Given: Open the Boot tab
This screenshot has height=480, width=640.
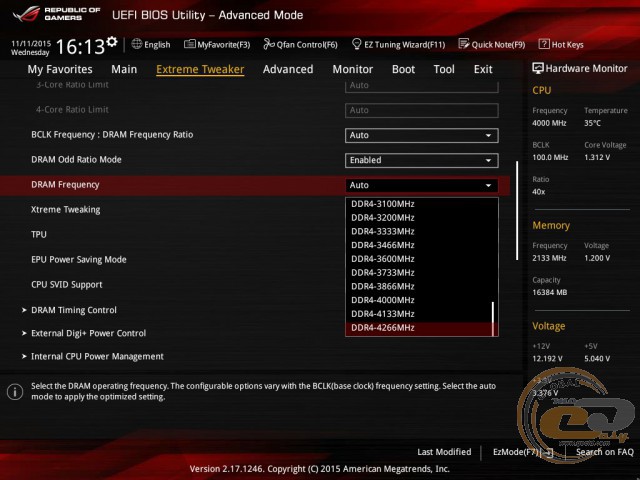Looking at the screenshot, I should [x=403, y=69].
